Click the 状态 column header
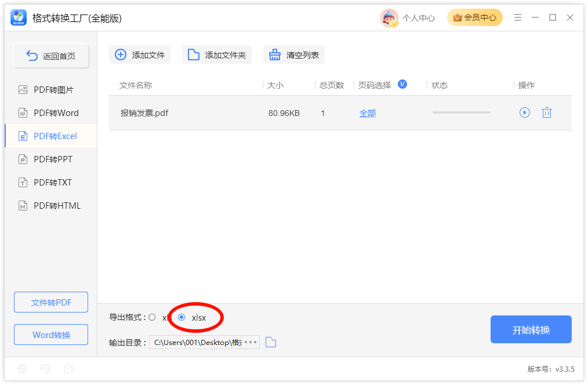588x385 pixels. click(440, 85)
